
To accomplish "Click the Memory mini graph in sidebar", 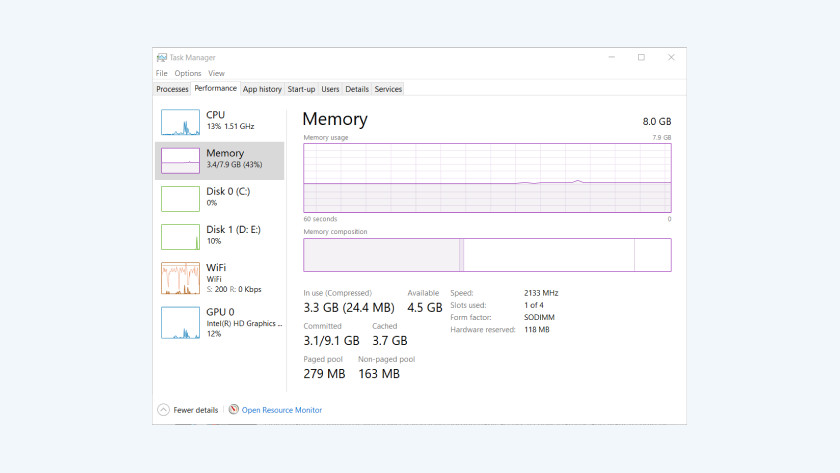I will point(181,160).
